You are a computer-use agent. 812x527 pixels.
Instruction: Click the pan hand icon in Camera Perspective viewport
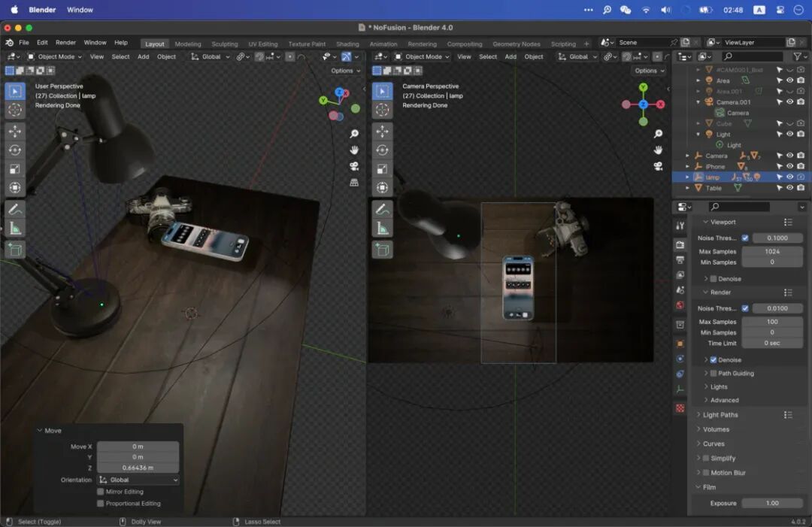(658, 150)
